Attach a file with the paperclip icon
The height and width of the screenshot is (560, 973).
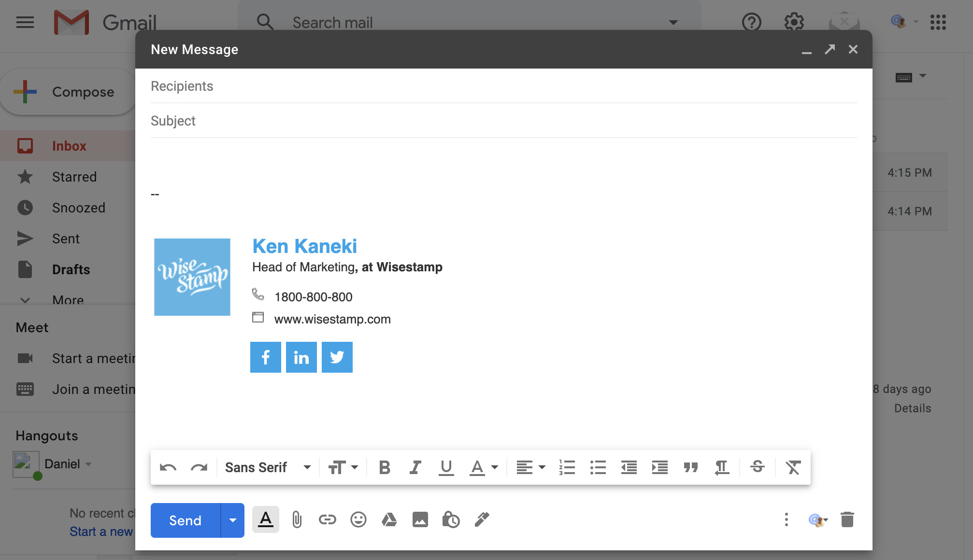point(297,520)
